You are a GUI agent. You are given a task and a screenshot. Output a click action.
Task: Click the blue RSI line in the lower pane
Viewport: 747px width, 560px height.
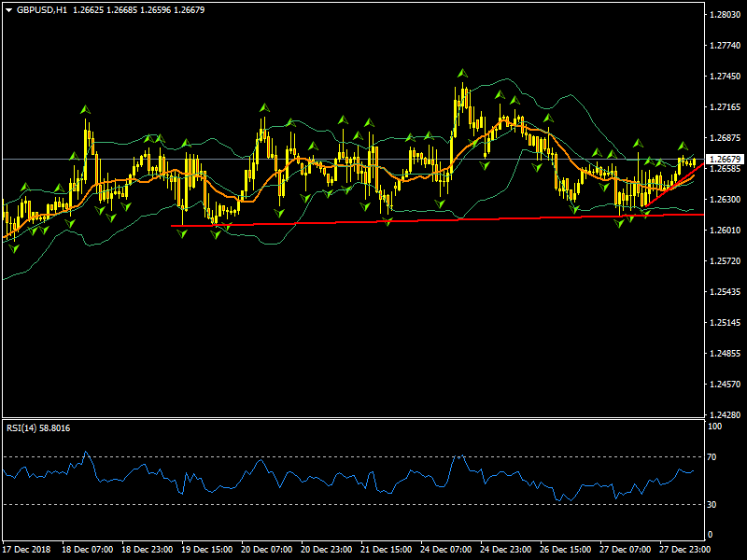(280, 476)
